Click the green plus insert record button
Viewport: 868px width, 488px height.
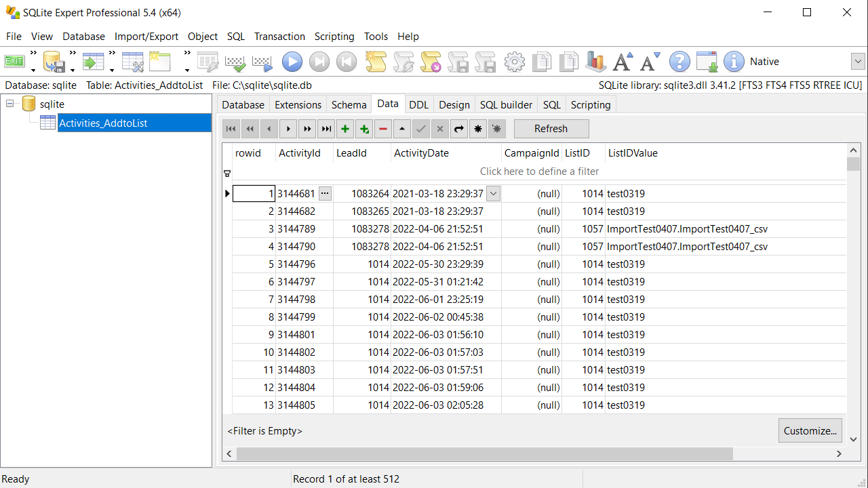click(x=345, y=129)
